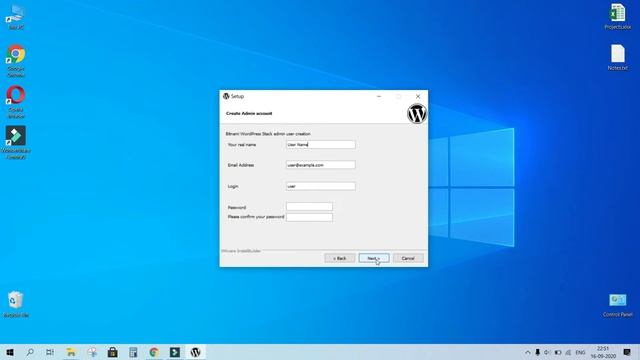Open Microsoft Store from taskbar
Screen dimensions: 640x360
pos(113,352)
